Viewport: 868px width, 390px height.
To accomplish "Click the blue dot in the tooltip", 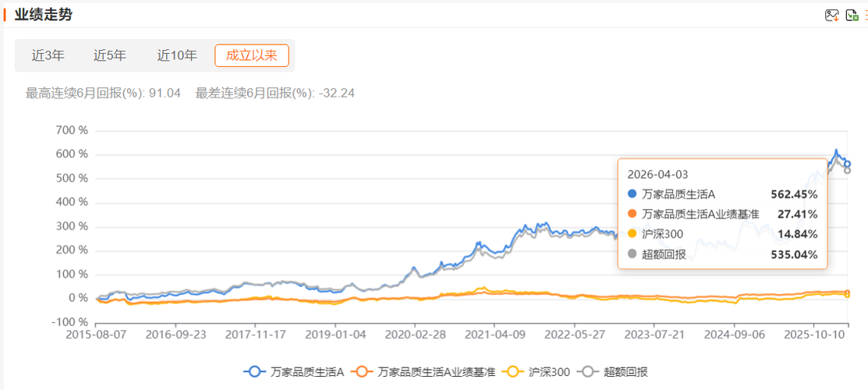I will (632, 194).
